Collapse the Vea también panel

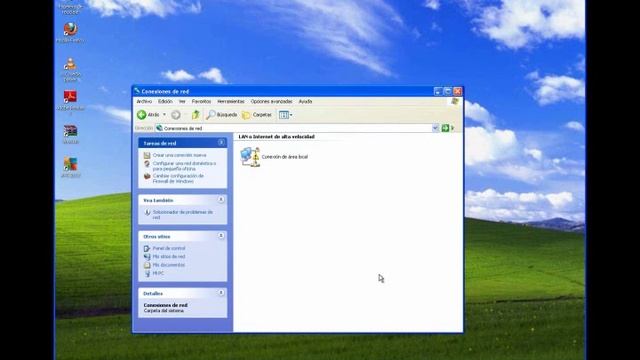pyautogui.click(x=221, y=200)
